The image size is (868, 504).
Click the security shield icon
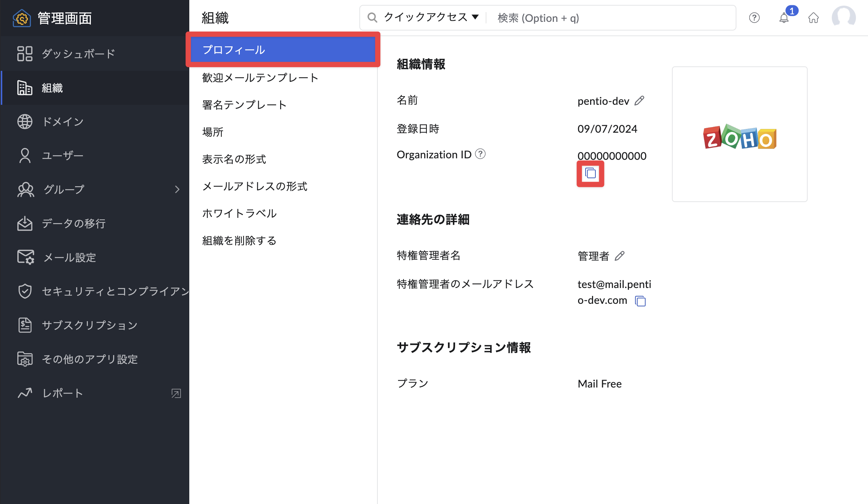25,291
